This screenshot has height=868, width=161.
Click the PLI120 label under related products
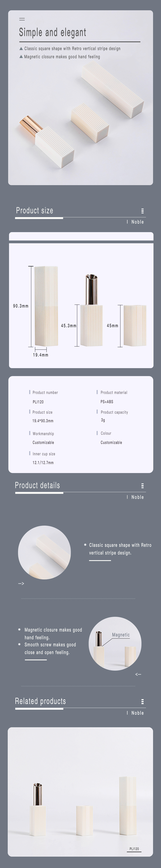pos(134,849)
